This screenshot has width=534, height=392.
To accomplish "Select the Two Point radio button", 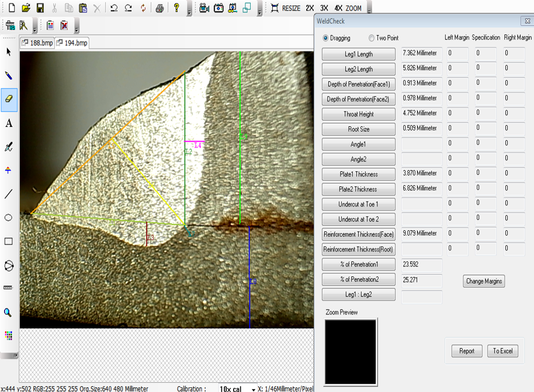I will [372, 38].
